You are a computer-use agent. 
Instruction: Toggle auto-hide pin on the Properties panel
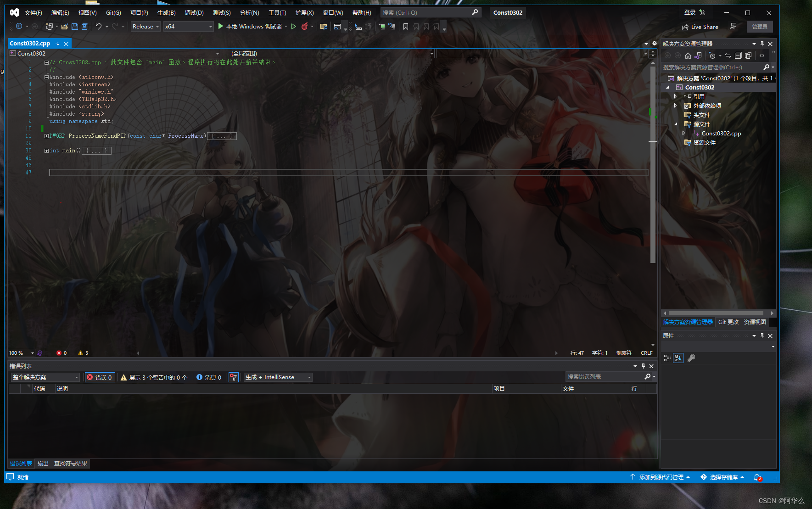coord(762,336)
